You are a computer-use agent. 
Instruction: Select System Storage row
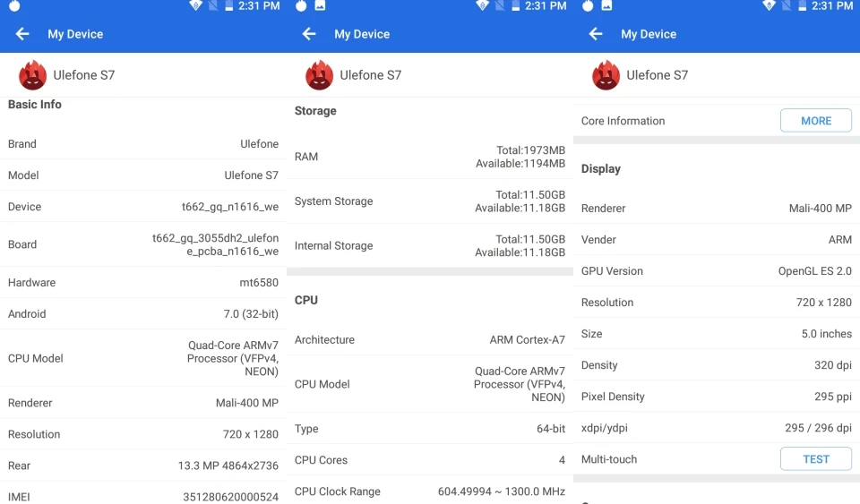point(429,201)
